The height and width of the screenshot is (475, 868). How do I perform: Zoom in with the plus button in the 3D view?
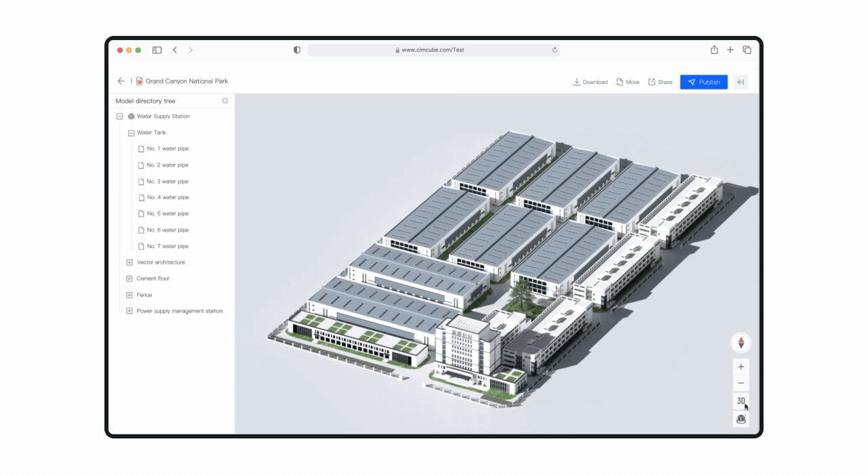(x=741, y=367)
